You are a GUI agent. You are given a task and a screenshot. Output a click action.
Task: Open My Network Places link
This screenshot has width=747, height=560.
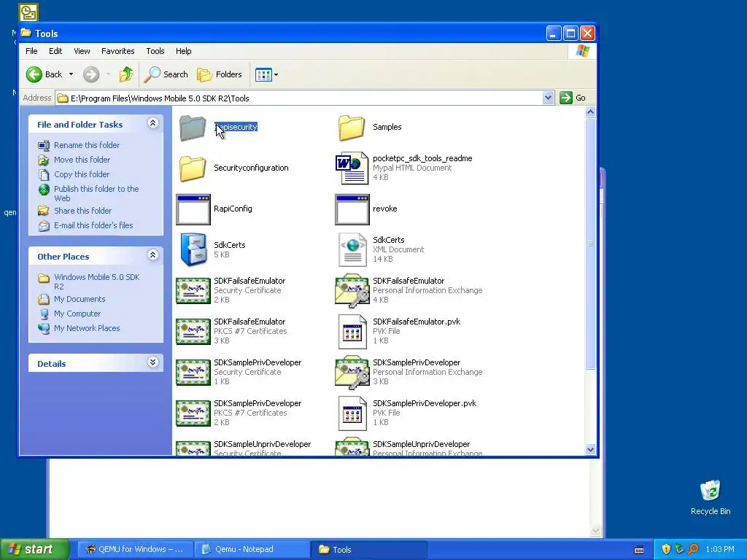pos(87,328)
